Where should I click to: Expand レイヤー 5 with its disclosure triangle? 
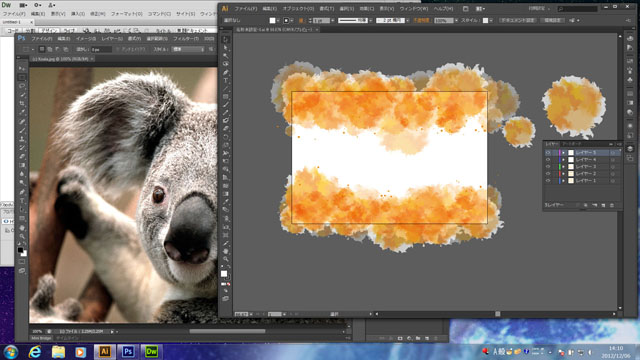point(564,153)
